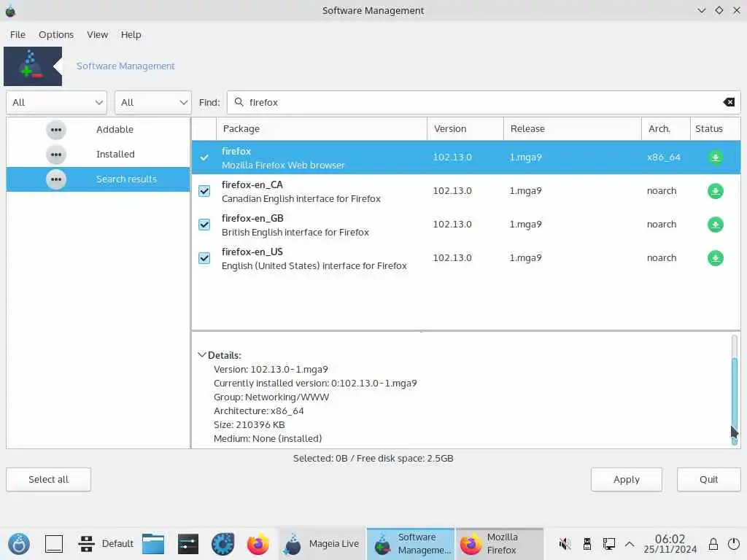Click the muted volume icon in system tray
This screenshot has width=747, height=560.
tap(565, 544)
